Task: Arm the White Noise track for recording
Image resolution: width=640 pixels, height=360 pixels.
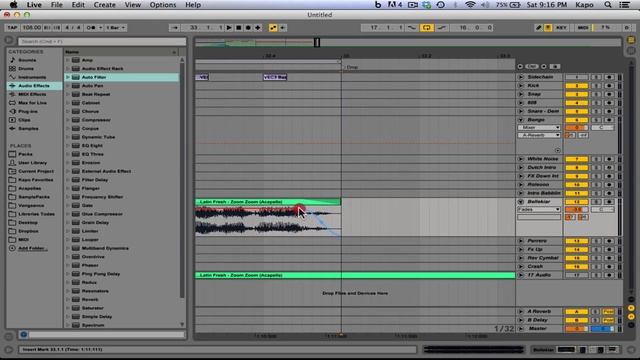Action: tap(609, 159)
